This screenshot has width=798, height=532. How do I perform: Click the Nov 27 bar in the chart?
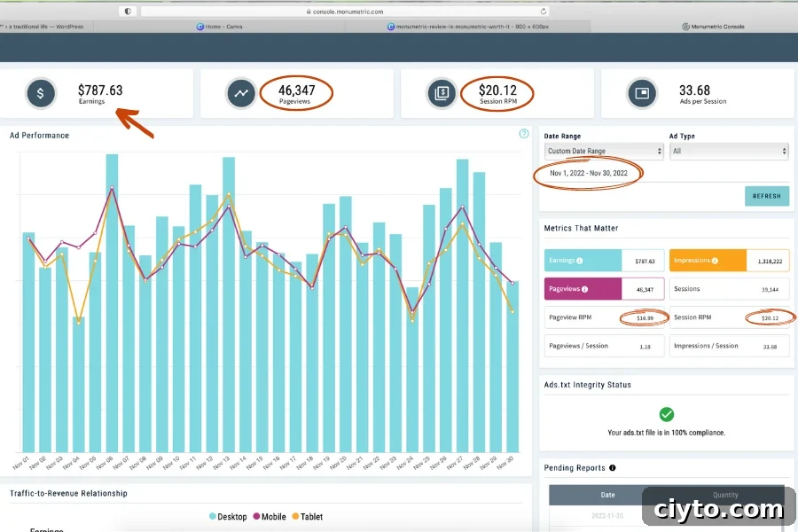pos(462,306)
